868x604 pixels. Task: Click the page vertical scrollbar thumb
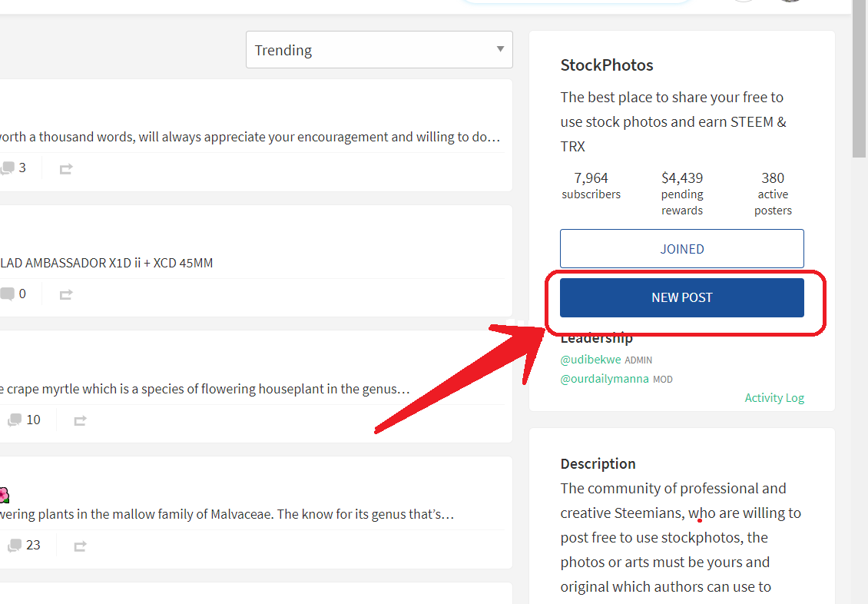859,78
